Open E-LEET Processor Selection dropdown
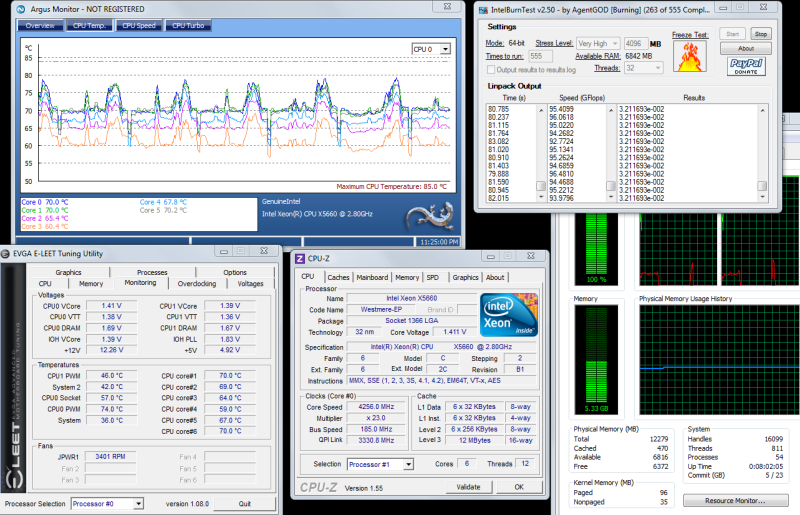 pyautogui.click(x=107, y=504)
